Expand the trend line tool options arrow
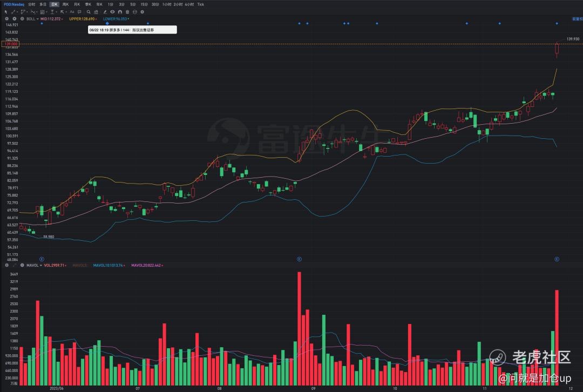Screen dimensions: 583x392 [17, 11]
